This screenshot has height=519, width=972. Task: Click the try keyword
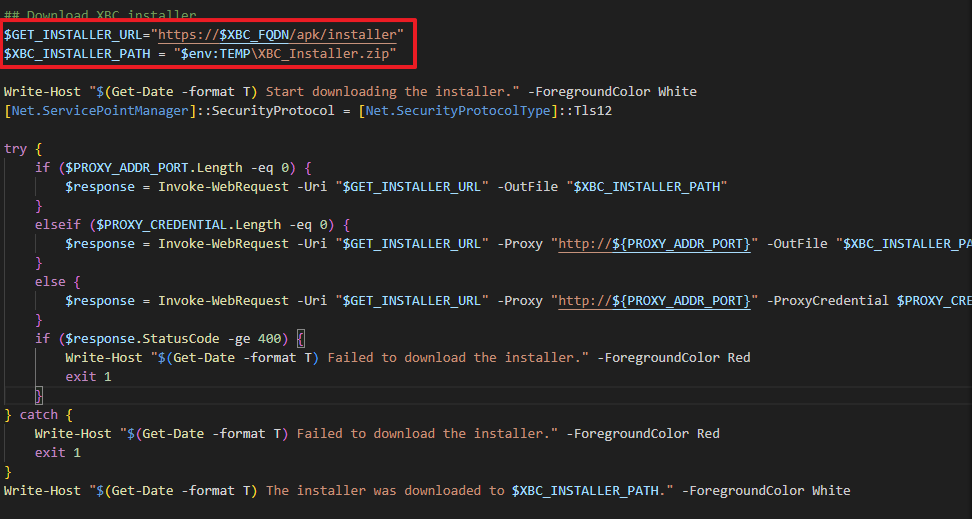pos(15,148)
